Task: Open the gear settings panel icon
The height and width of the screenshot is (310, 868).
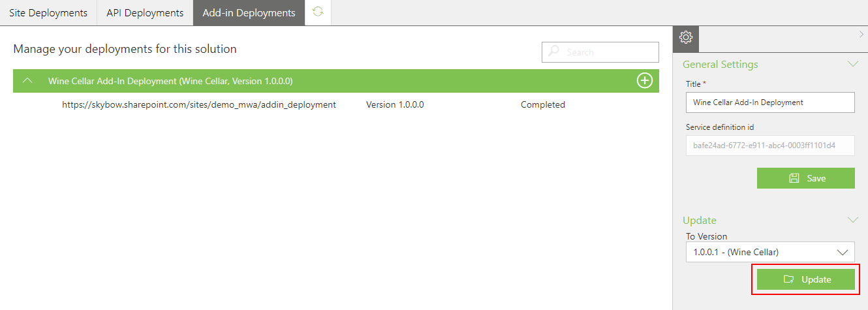Action: 686,39
